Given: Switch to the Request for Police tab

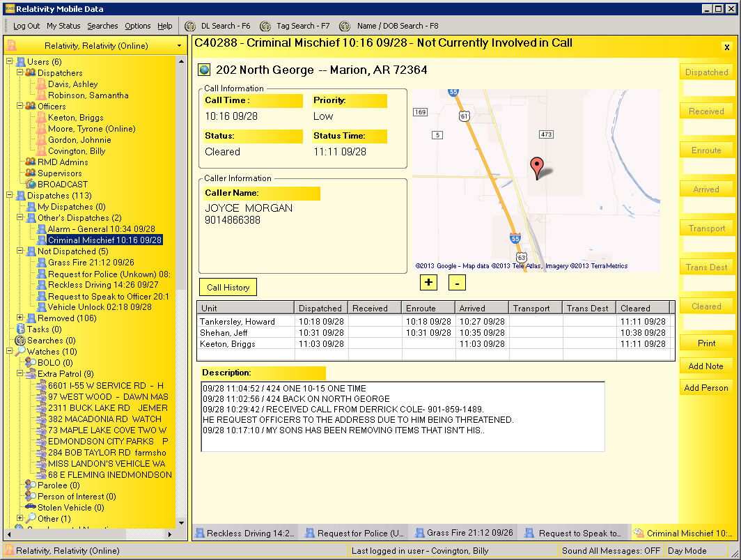Looking at the screenshot, I should (354, 533).
